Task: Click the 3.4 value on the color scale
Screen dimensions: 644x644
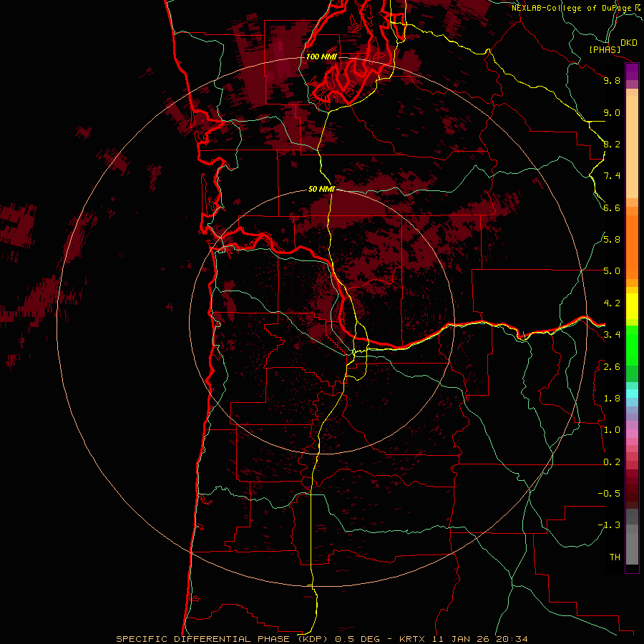Action: coord(612,335)
